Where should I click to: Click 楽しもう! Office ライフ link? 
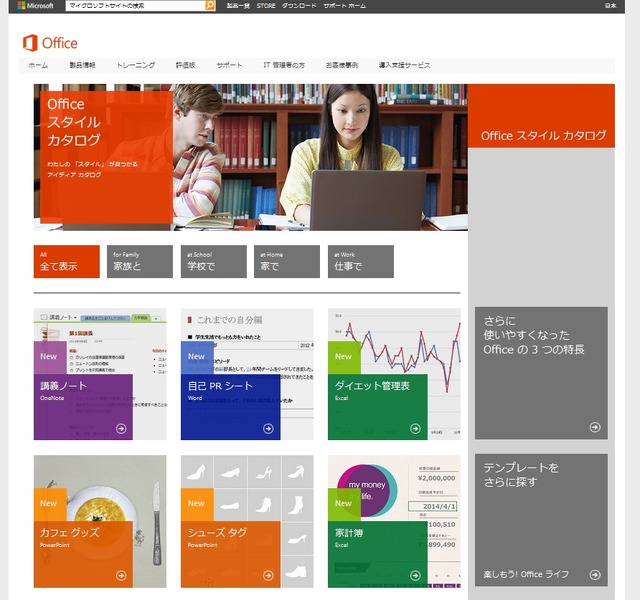pyautogui.click(x=526, y=574)
